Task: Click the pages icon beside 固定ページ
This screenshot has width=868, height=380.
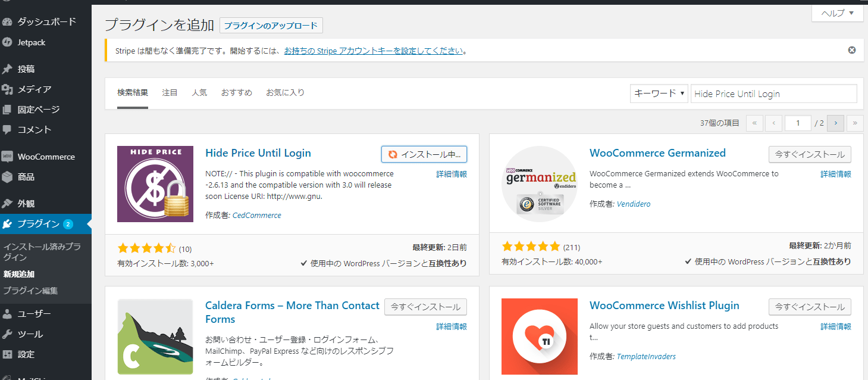Action: [7, 110]
